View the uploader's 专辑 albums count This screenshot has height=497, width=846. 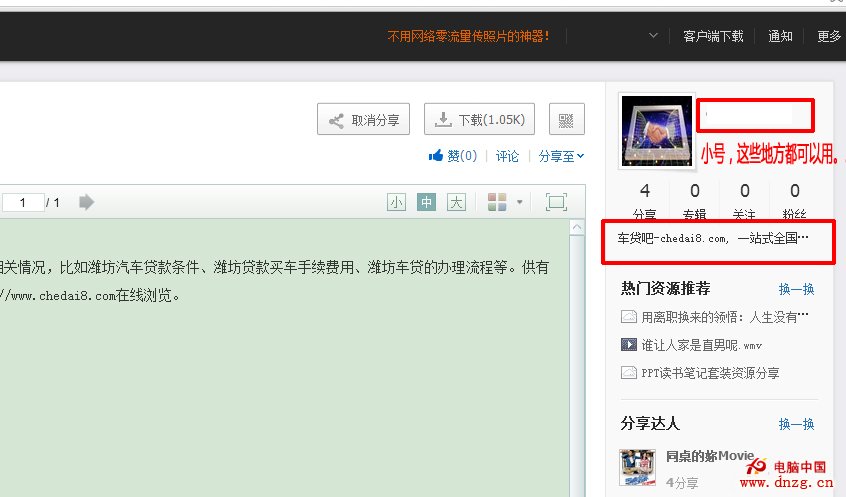pyautogui.click(x=694, y=201)
